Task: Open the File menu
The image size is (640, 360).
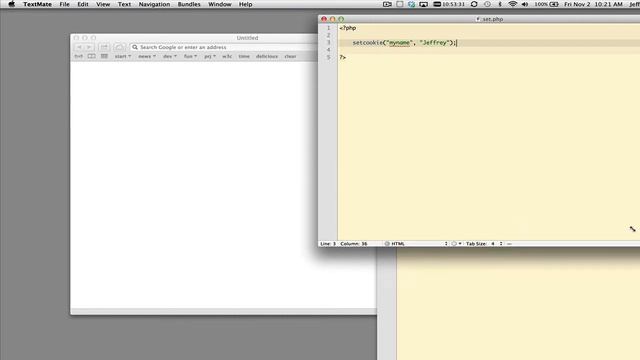Action: click(64, 4)
